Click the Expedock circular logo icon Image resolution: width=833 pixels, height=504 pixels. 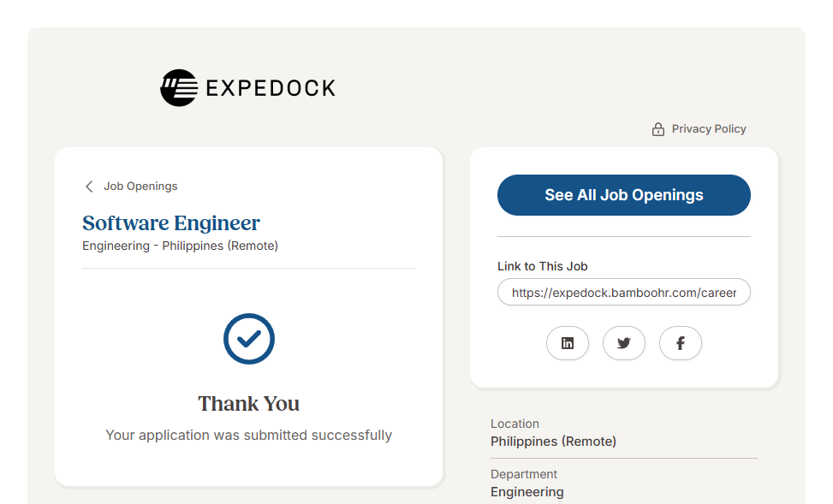click(x=179, y=87)
